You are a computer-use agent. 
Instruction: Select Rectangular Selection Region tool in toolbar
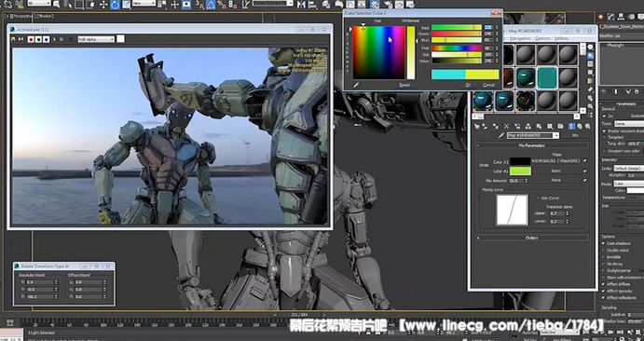(x=79, y=5)
